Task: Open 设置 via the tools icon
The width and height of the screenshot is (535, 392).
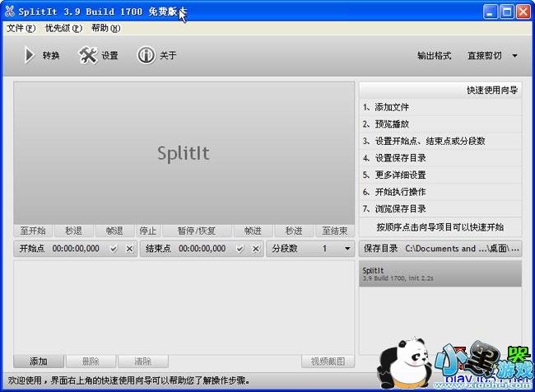Action: (88, 55)
